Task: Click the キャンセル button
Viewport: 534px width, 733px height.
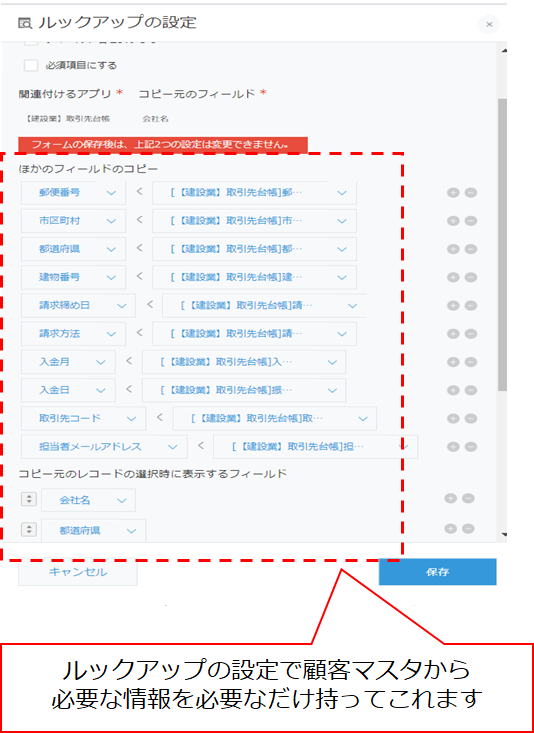Action: [78, 572]
